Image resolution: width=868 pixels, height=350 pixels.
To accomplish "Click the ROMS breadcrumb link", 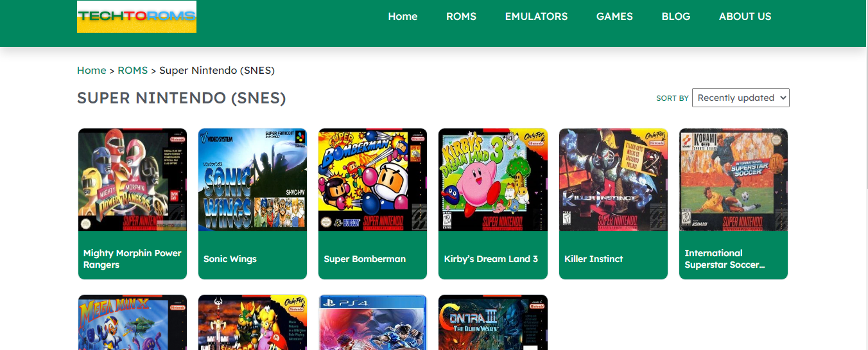I will (133, 71).
